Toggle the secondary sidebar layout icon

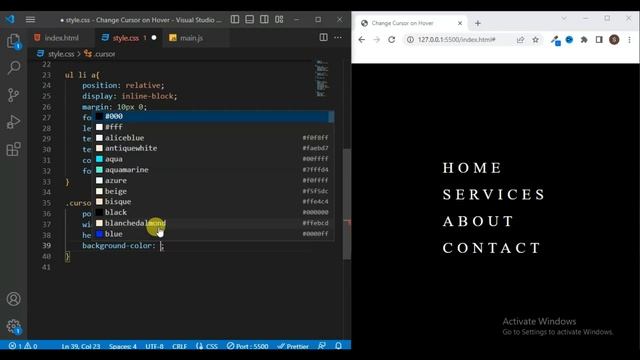264,20
